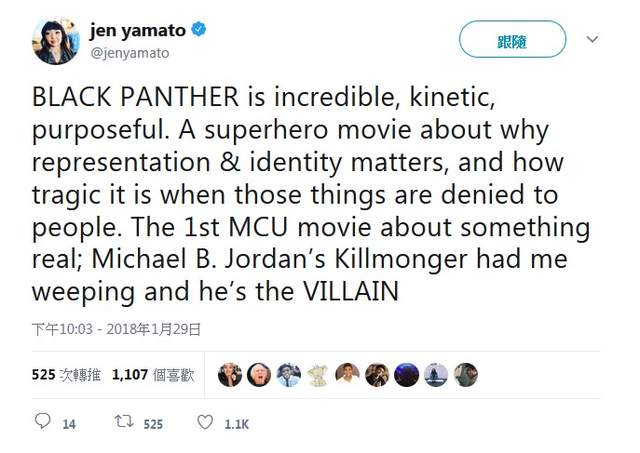This screenshot has width=640, height=453.
Task: Click the first liker avatar in the row
Action: coord(230,375)
